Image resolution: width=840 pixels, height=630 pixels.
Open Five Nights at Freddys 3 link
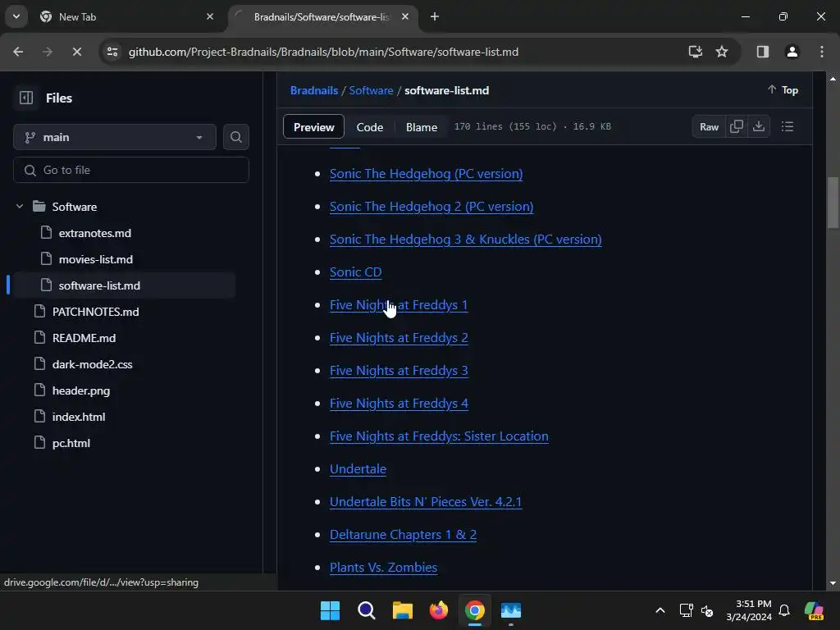[x=399, y=370]
